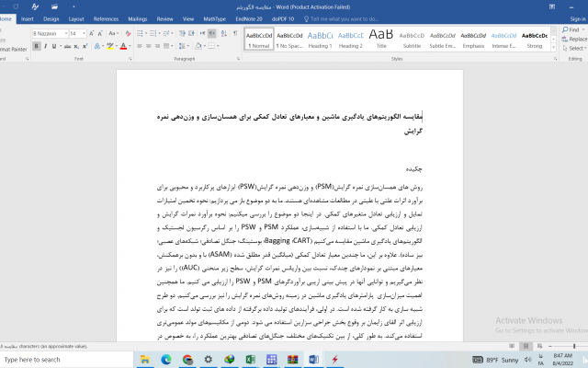Apply the Heading 1 style
This screenshot has height=368, width=588.
pyautogui.click(x=320, y=40)
